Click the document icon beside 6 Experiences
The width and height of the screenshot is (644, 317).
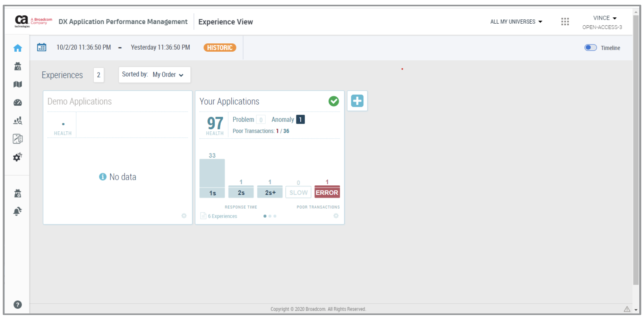(203, 216)
